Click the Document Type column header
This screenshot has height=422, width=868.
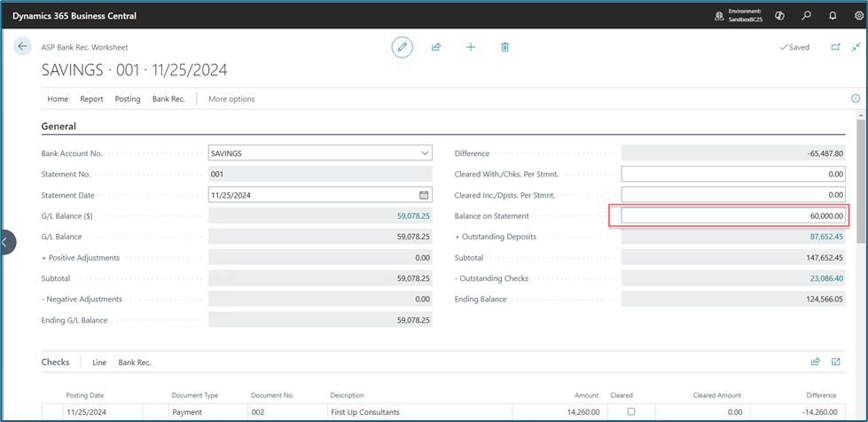pos(195,395)
